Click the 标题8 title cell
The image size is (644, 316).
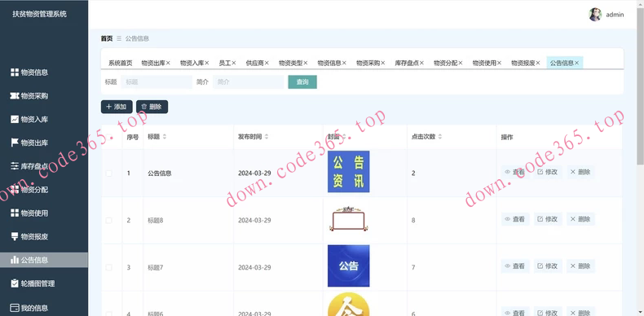[156, 221]
